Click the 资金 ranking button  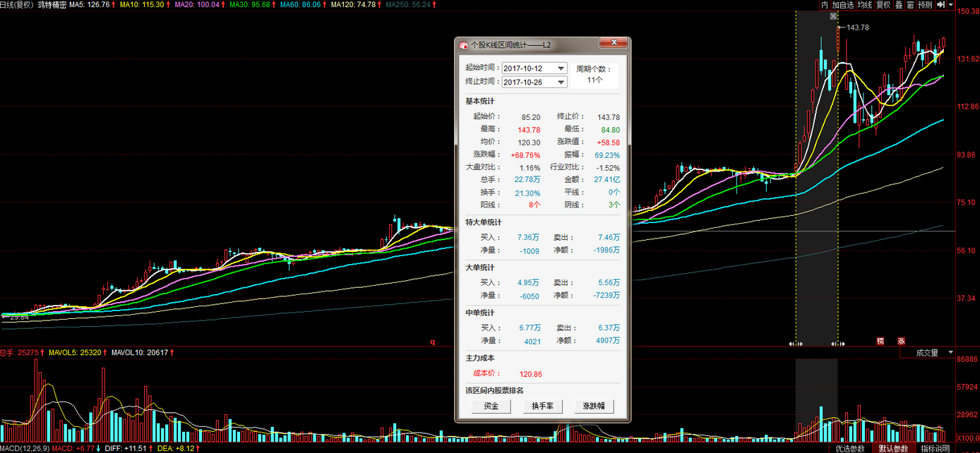(491, 406)
